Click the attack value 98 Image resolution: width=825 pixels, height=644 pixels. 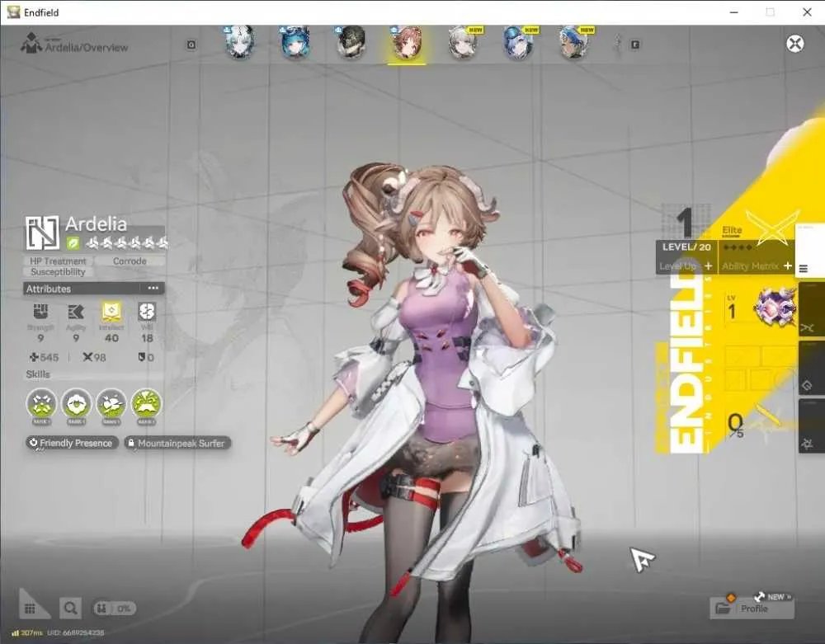(x=94, y=358)
